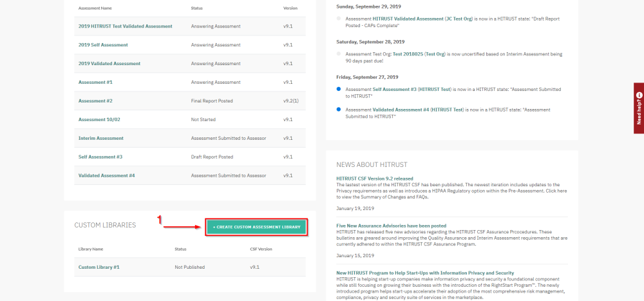Open the 2019 Validated Assessment link

pos(109,63)
